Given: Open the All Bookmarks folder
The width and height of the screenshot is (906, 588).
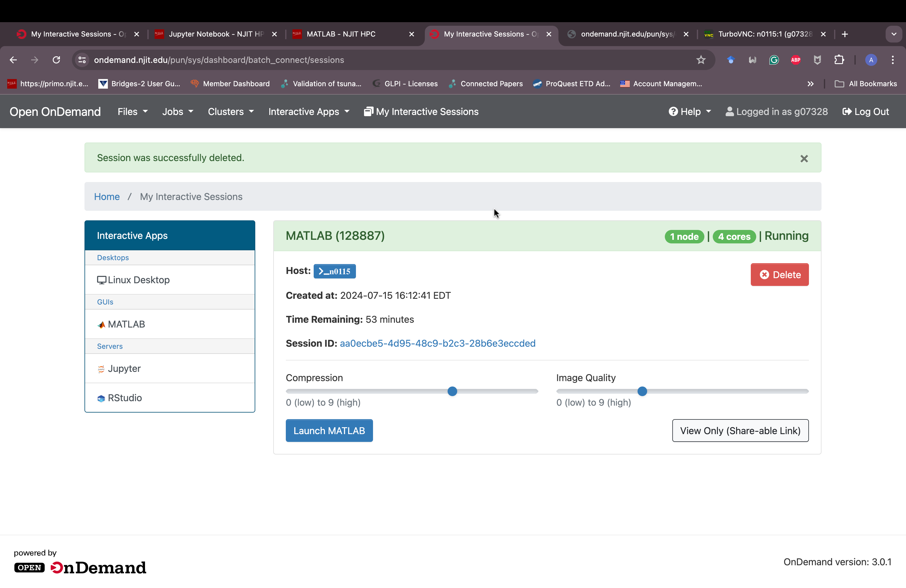Looking at the screenshot, I should point(866,84).
